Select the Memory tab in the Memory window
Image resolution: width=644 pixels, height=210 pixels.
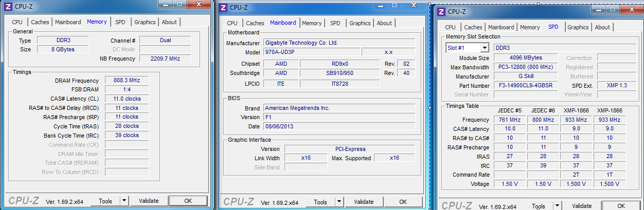pos(97,22)
